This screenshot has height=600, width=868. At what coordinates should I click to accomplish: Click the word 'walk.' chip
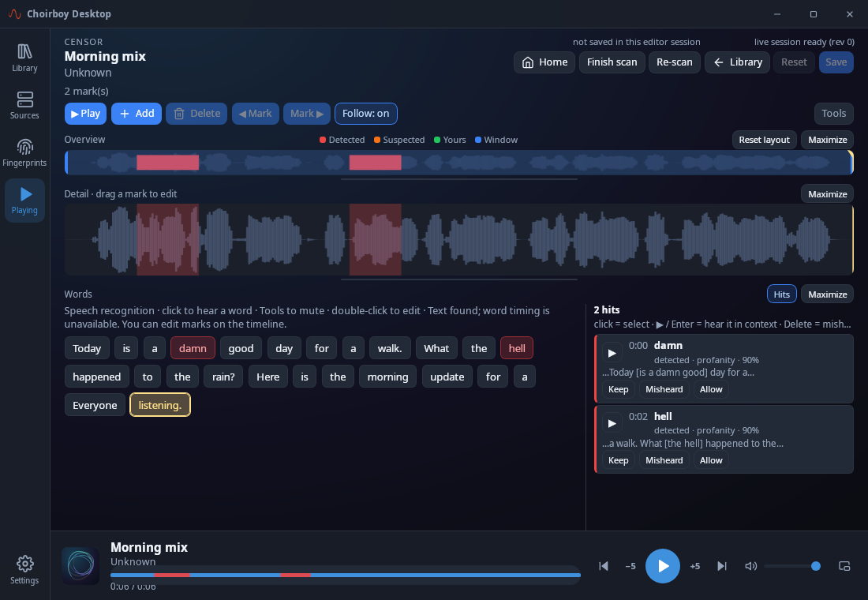[x=390, y=348]
